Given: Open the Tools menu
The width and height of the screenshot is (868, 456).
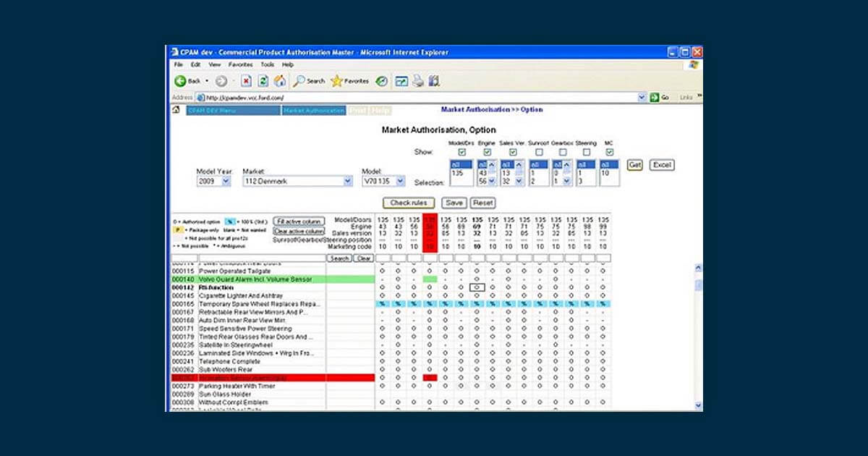Looking at the screenshot, I should (x=268, y=64).
